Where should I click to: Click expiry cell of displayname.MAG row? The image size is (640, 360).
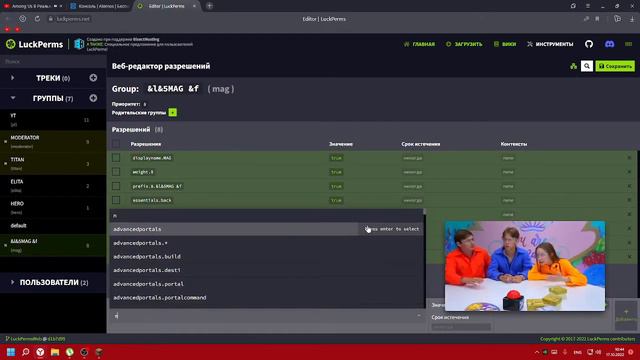tap(412, 158)
